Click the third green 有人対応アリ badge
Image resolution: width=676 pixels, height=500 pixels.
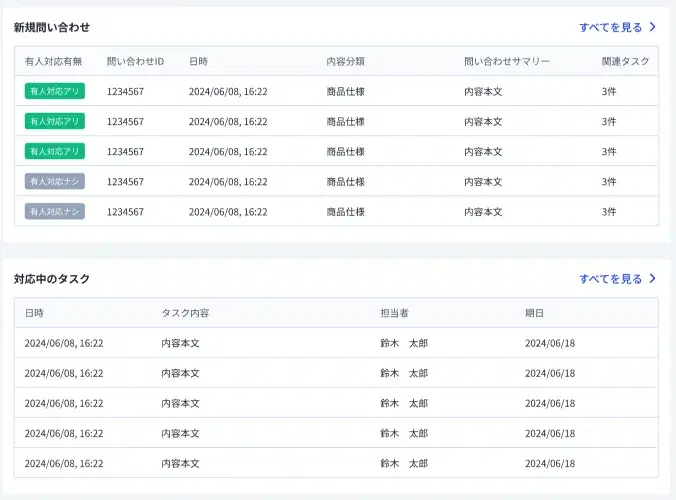click(x=55, y=151)
